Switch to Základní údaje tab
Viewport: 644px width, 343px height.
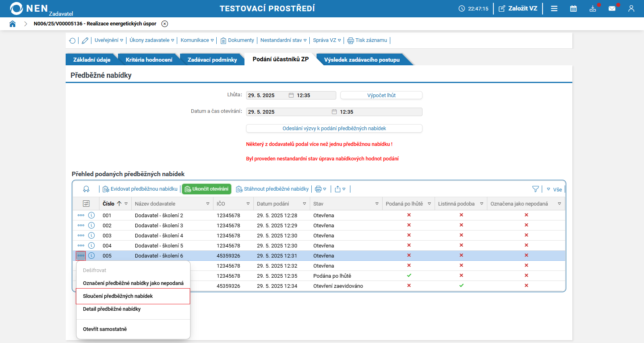coord(92,60)
